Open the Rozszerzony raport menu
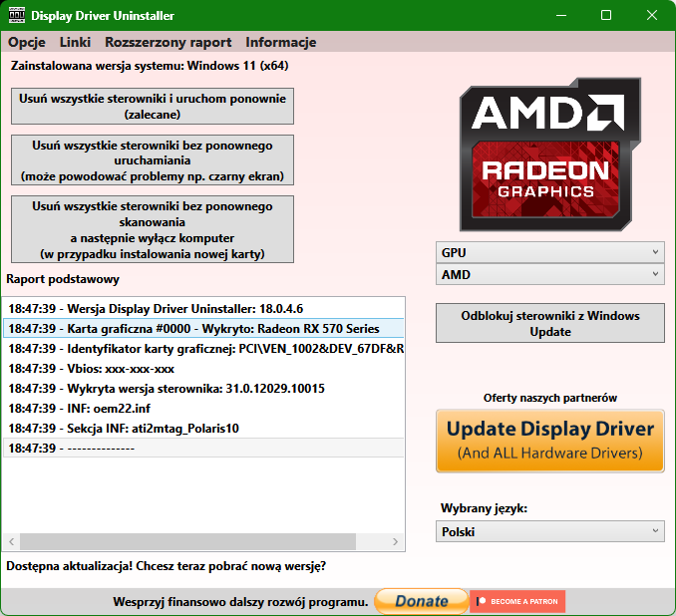The height and width of the screenshot is (616, 676). point(168,42)
